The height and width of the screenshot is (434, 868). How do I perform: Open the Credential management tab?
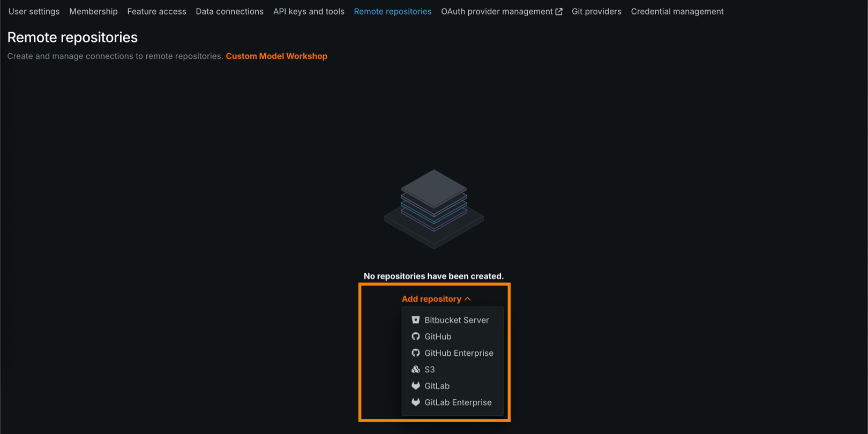coord(677,11)
